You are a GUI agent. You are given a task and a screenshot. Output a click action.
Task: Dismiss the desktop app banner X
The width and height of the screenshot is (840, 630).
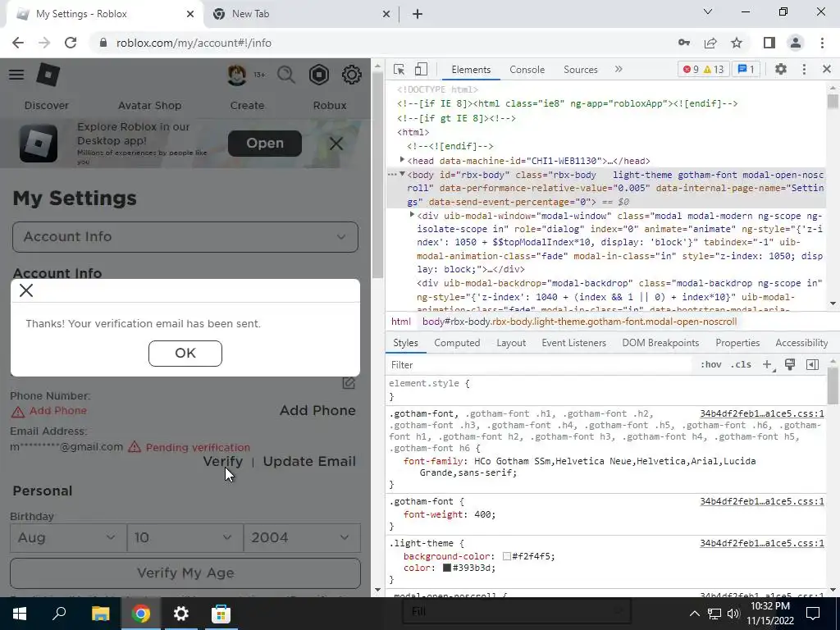(336, 144)
